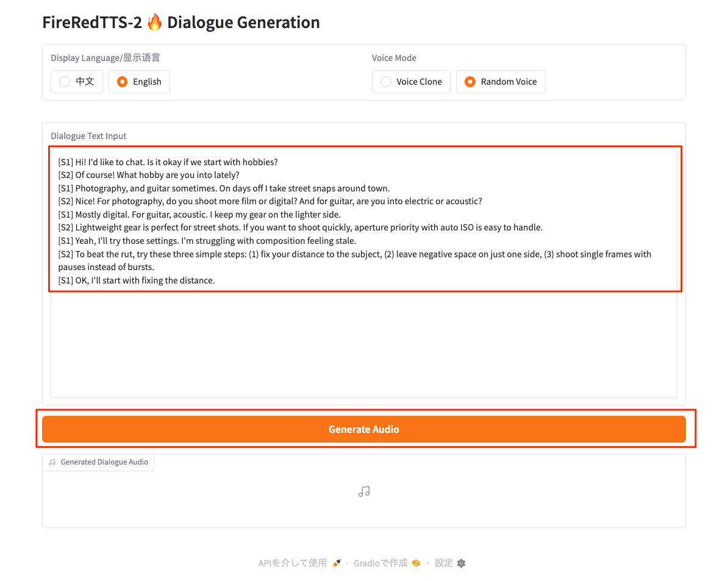
Task: Click the line "[S2] Of course! What hobby are you into lately?"
Action: point(149,175)
